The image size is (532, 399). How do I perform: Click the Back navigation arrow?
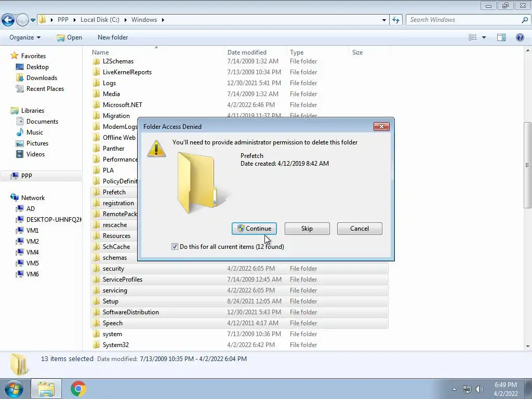(x=8, y=20)
